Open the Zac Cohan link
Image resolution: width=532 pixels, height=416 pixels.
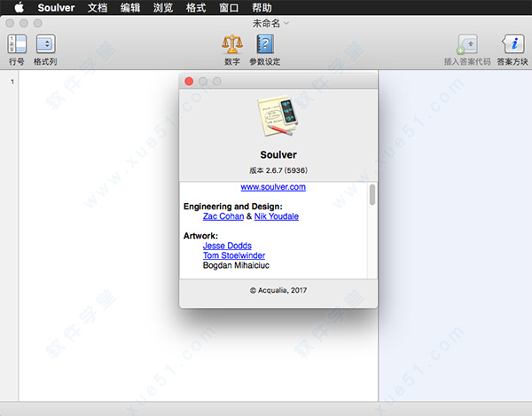click(223, 216)
